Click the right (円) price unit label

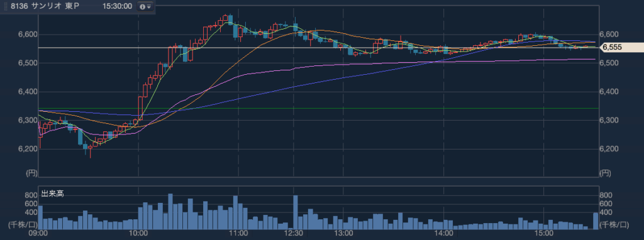click(605, 173)
